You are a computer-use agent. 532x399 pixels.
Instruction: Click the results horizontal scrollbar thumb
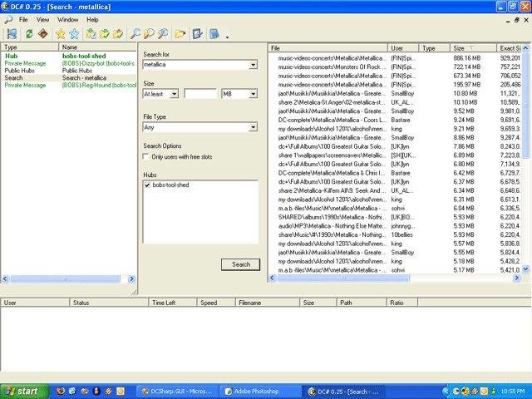[343, 278]
